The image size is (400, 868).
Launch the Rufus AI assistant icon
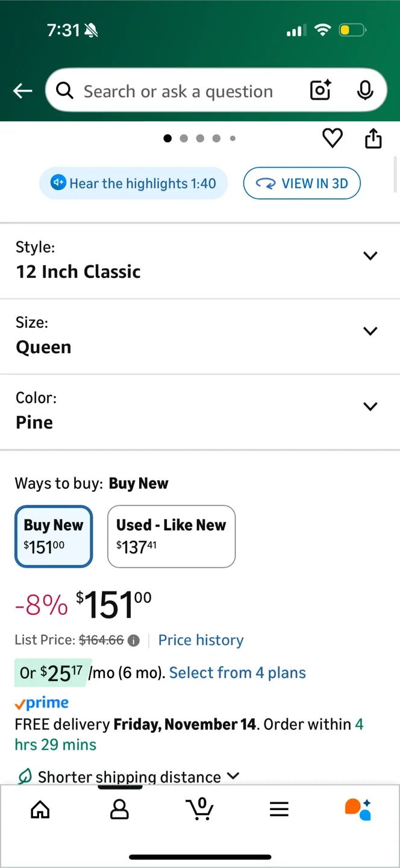pyautogui.click(x=358, y=810)
